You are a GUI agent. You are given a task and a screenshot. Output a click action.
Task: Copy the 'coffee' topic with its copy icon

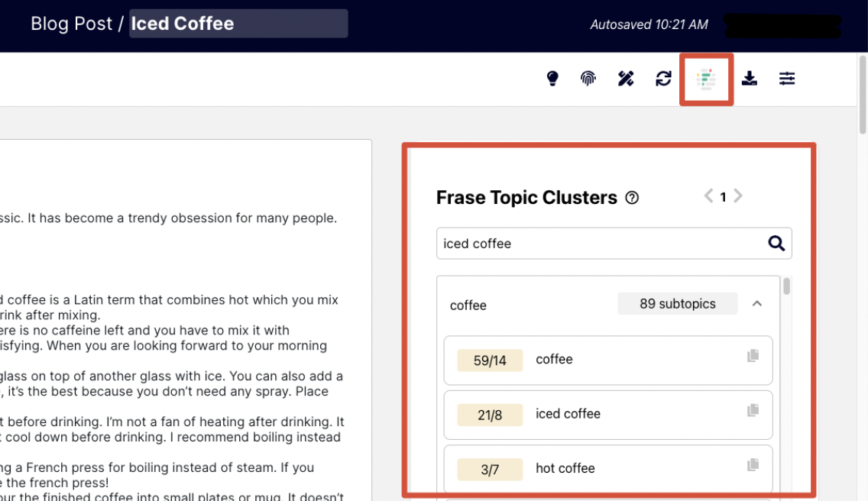[x=753, y=356]
